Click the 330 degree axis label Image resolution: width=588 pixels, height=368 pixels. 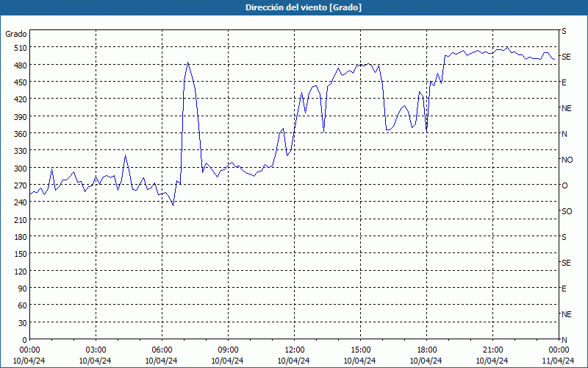[21, 151]
